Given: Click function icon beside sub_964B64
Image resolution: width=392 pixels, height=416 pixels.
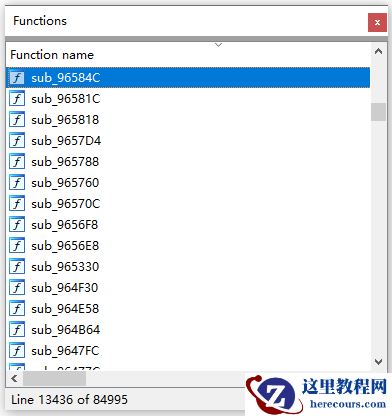Looking at the screenshot, I should click(x=17, y=330).
